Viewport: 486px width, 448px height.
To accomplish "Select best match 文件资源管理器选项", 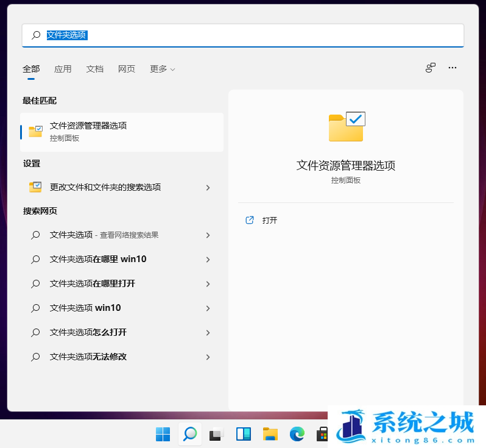I will point(122,132).
